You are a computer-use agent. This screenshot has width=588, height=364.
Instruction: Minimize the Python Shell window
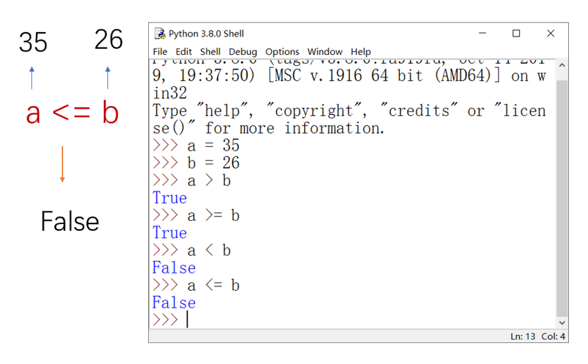coord(483,33)
